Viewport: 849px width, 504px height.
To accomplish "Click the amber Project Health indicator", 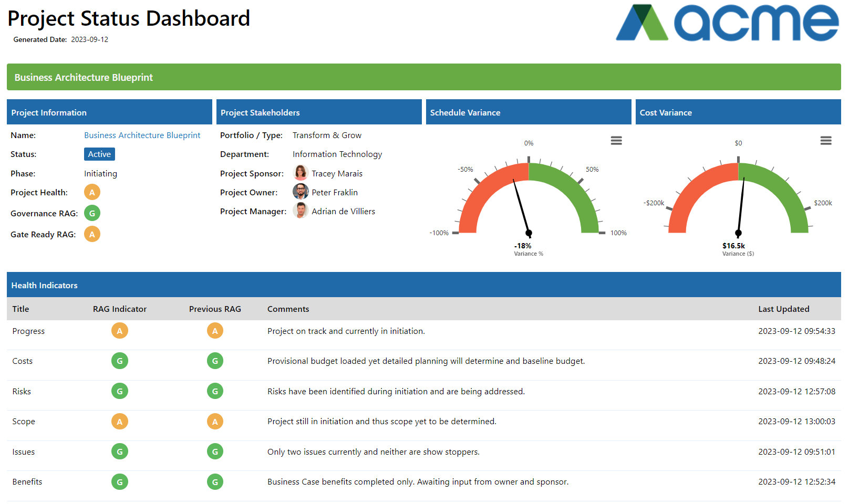I will (92, 193).
